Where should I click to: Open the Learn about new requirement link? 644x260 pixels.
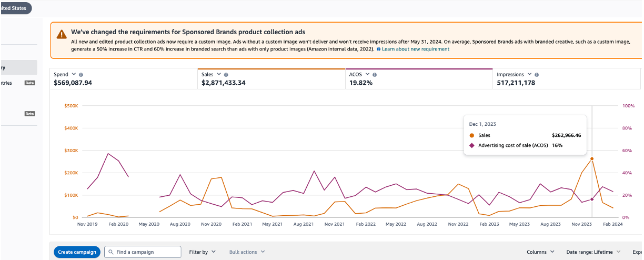click(x=416, y=49)
